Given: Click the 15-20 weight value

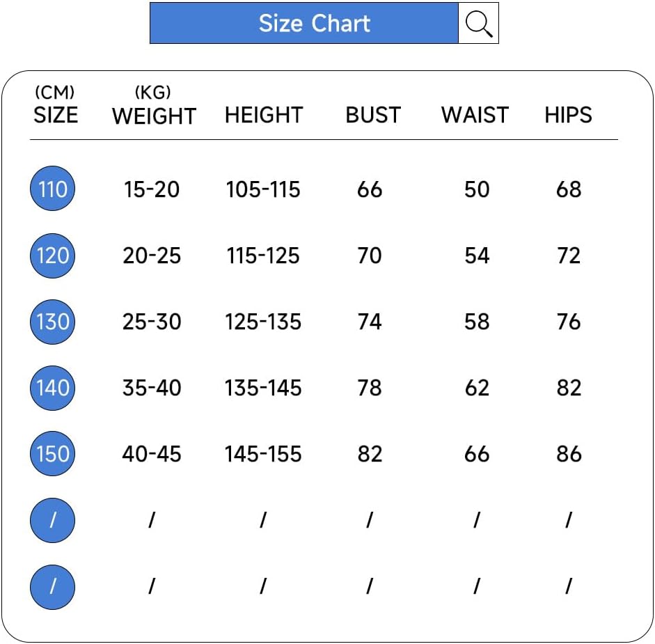Looking at the screenshot, I should click(152, 189).
